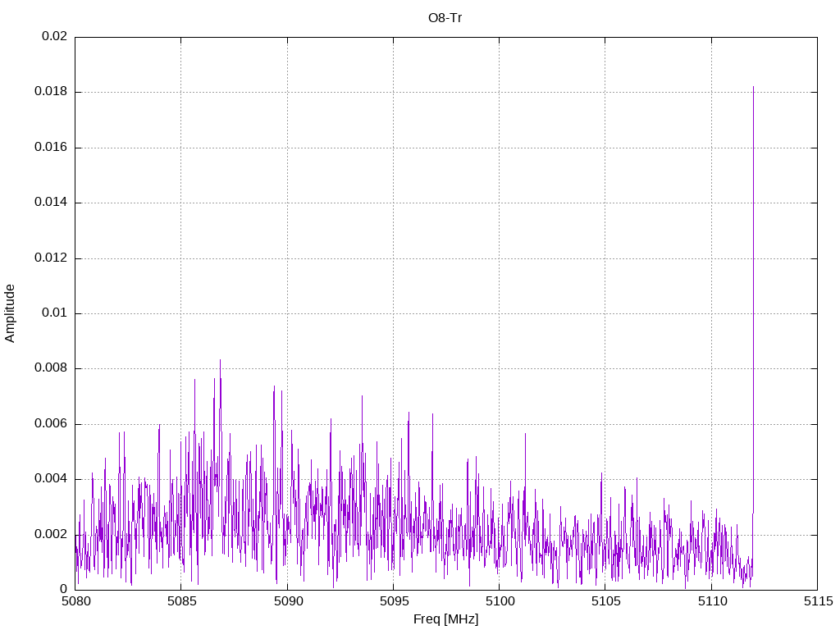Select the 0.018 y-axis tick label
This screenshot has height=630, width=840.
[51, 92]
